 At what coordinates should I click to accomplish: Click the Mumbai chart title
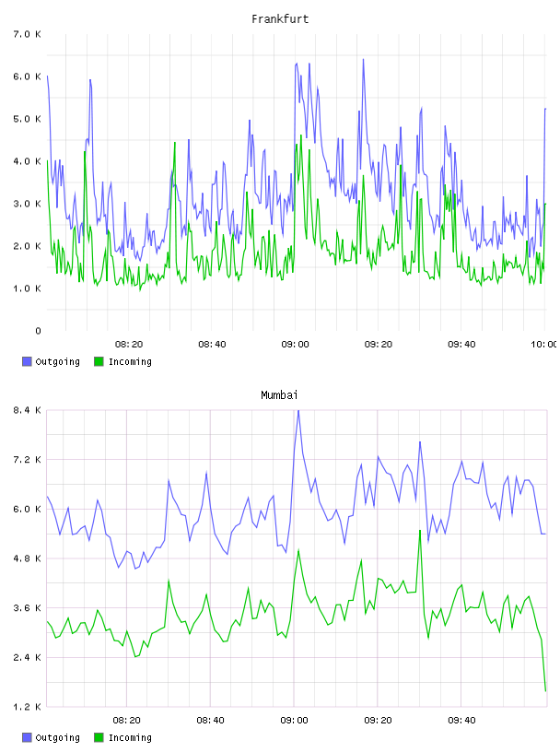tap(279, 395)
